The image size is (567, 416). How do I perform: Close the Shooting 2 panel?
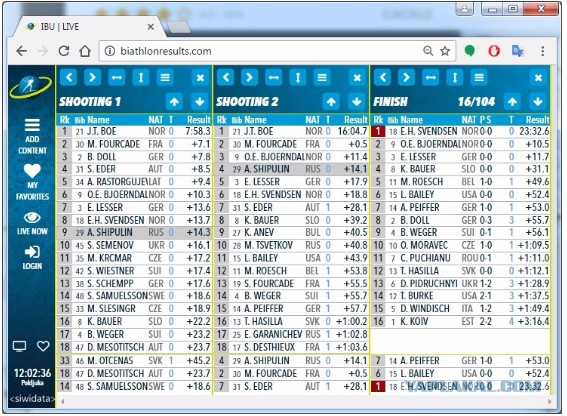click(x=357, y=77)
